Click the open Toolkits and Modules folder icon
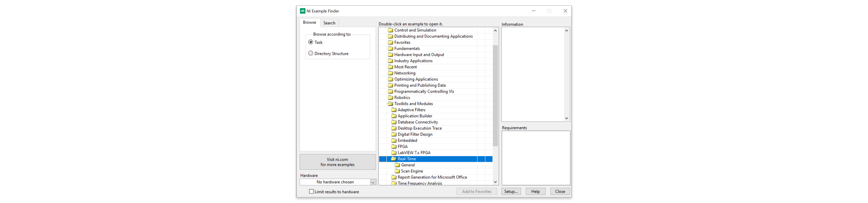Image resolution: width=868 pixels, height=203 pixels. [391, 104]
